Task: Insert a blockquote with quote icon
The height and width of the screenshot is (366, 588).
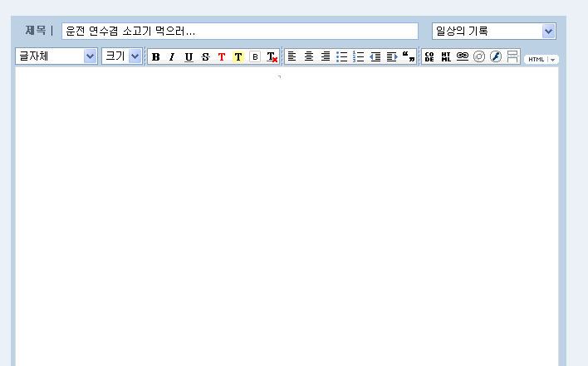Action: coord(409,56)
